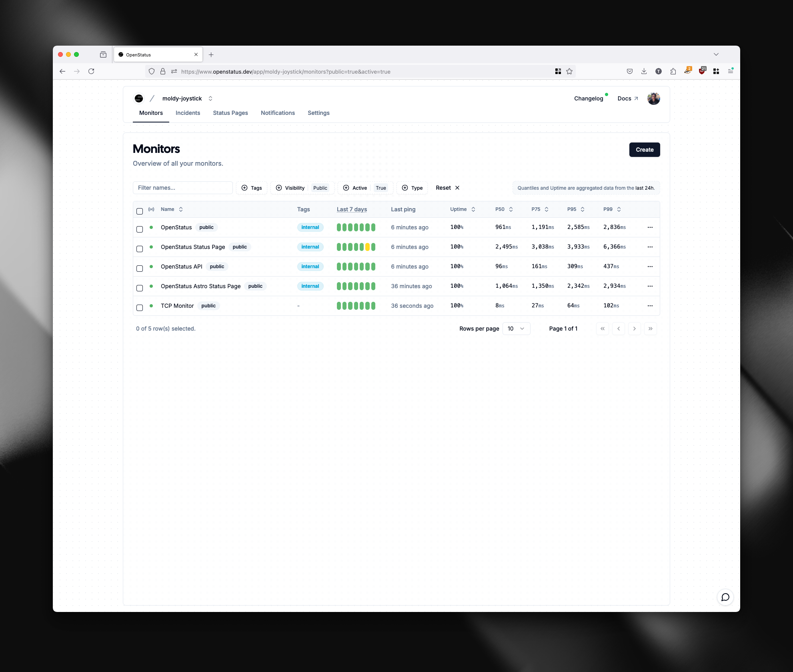Screen dimensions: 793x672
Task: Check the OpenStatus Status Page row checkbox
Action: 140,249
